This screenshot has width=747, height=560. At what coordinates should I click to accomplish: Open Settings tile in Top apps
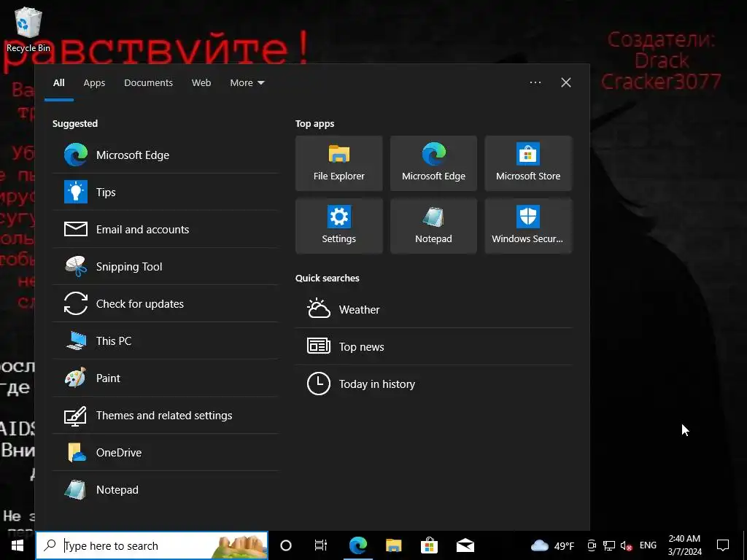point(338,226)
